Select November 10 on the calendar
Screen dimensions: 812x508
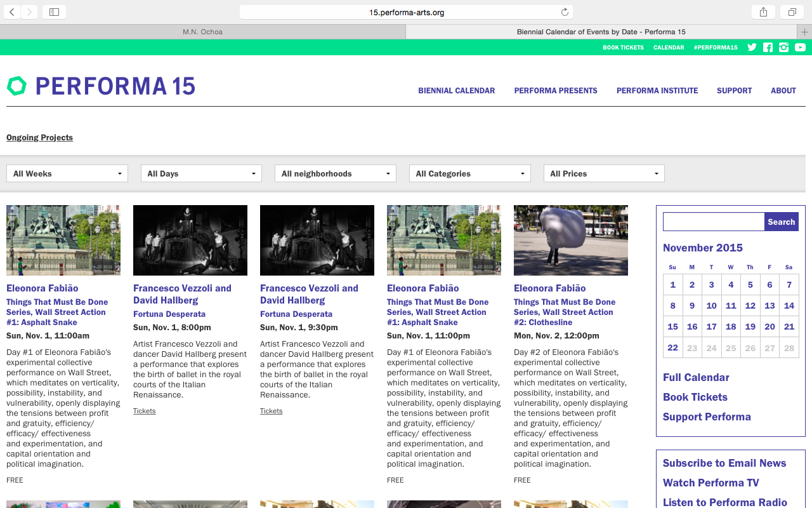click(712, 305)
